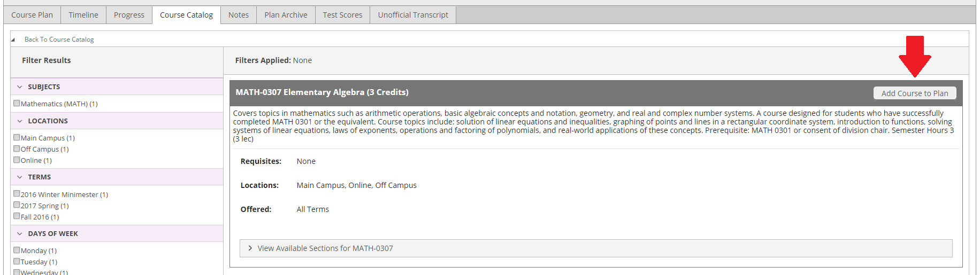980x275 pixels.
Task: Open the Course Plan tab
Action: click(32, 15)
